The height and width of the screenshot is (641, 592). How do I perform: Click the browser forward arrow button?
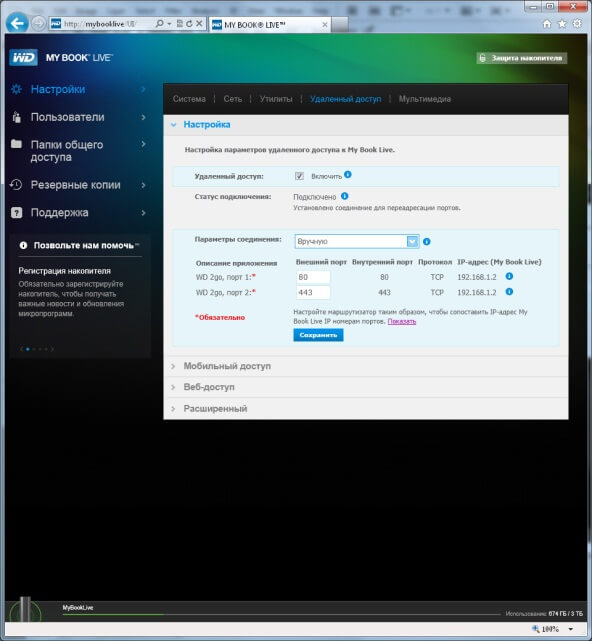pos(38,24)
